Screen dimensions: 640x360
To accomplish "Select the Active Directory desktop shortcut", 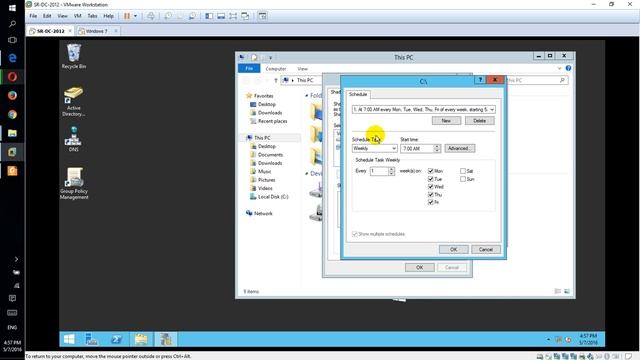I will (x=74, y=102).
